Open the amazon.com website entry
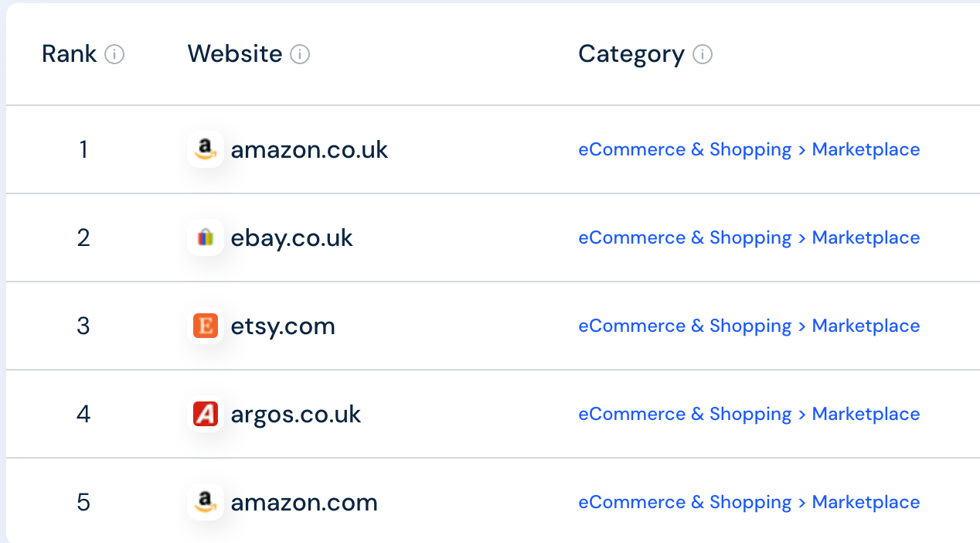This screenshot has width=980, height=543. pyautogui.click(x=304, y=502)
